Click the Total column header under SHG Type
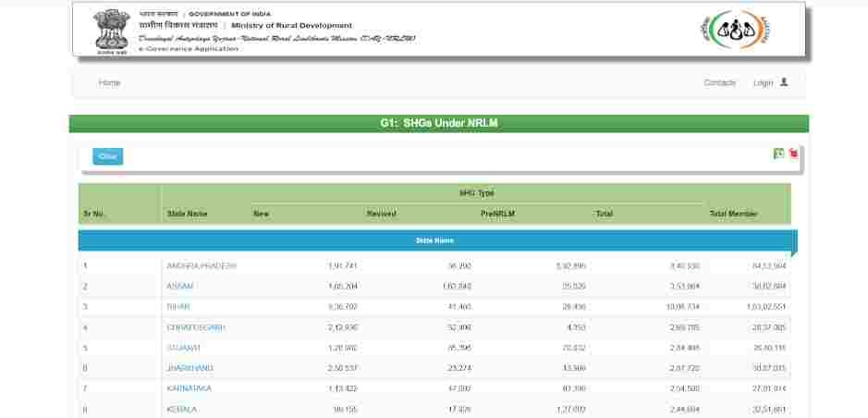 coord(604,214)
